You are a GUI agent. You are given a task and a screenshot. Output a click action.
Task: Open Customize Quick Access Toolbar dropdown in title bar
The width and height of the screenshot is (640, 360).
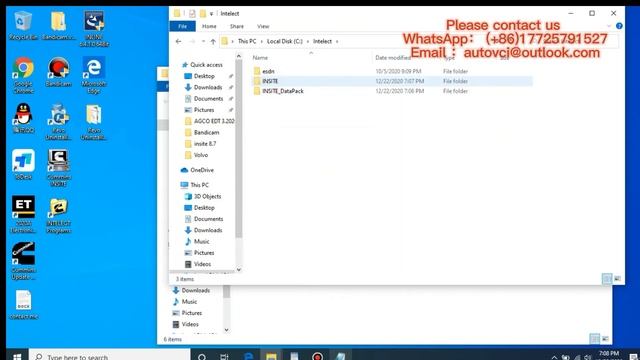point(211,14)
